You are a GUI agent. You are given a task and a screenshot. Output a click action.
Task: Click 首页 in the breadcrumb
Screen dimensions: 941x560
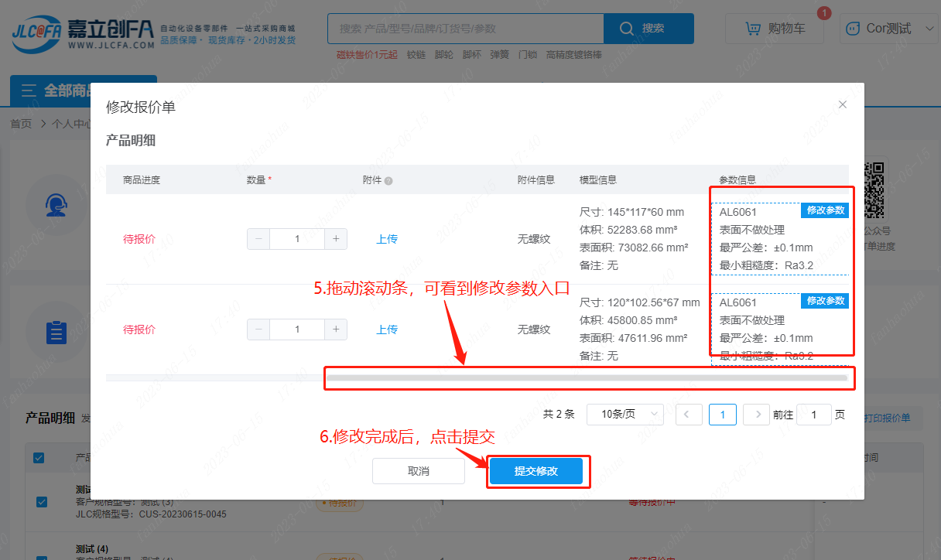(21, 124)
